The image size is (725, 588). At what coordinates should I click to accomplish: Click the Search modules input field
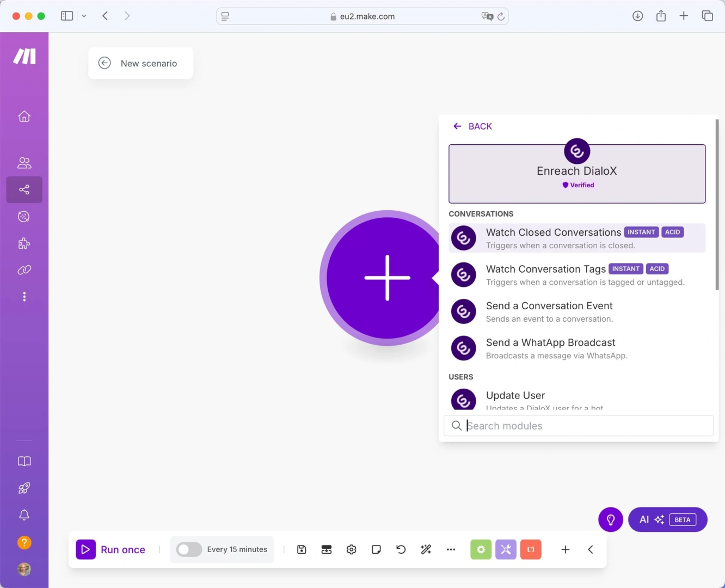click(578, 426)
